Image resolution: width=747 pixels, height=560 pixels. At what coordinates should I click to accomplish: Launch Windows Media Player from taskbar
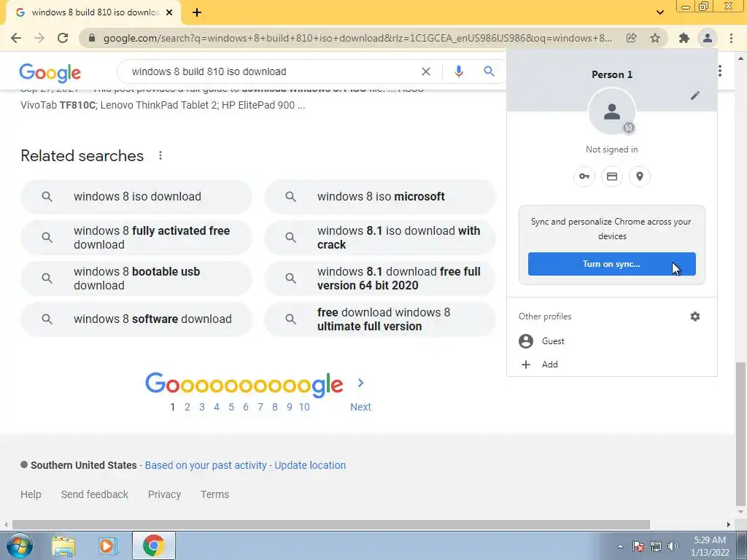(108, 545)
